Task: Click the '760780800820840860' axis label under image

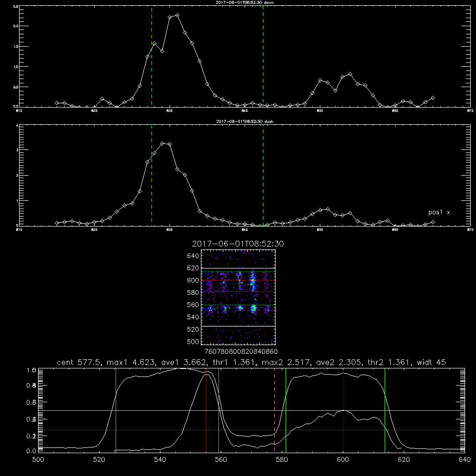Action: 241,352
